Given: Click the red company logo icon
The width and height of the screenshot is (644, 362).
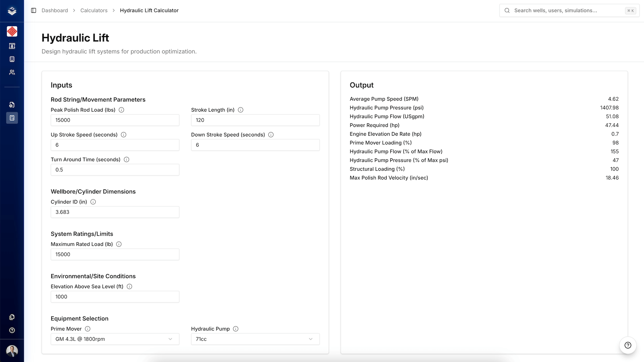Looking at the screenshot, I should [12, 31].
